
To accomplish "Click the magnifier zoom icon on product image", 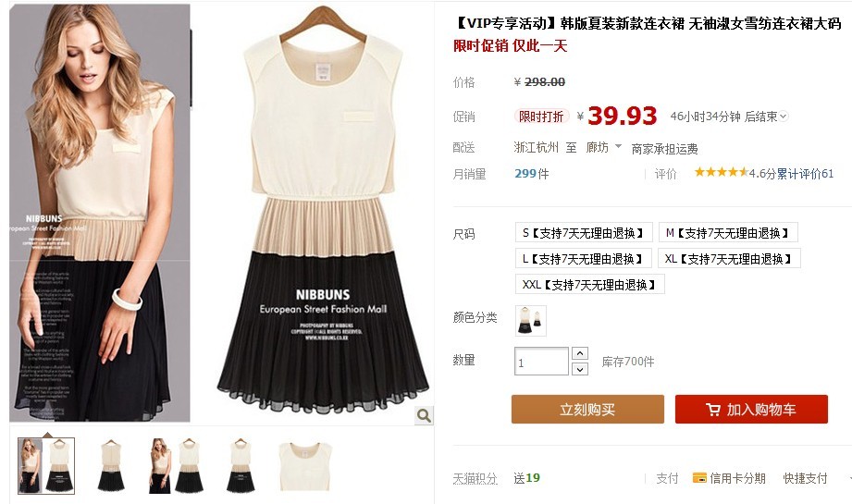I will (424, 415).
